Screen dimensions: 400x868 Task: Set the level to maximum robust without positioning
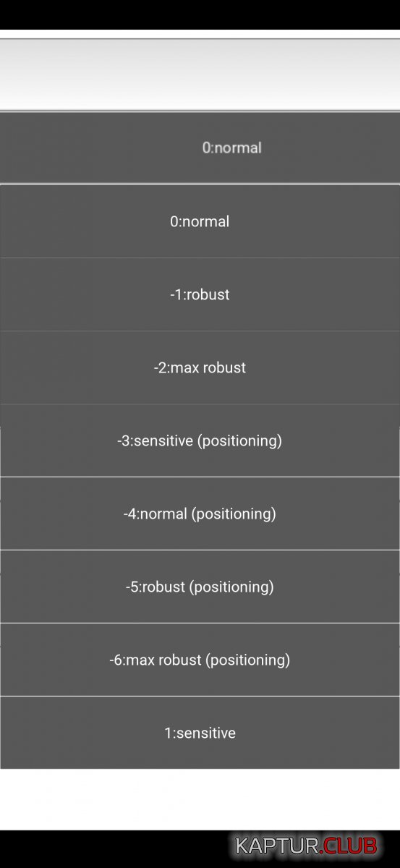pyautogui.click(x=200, y=367)
